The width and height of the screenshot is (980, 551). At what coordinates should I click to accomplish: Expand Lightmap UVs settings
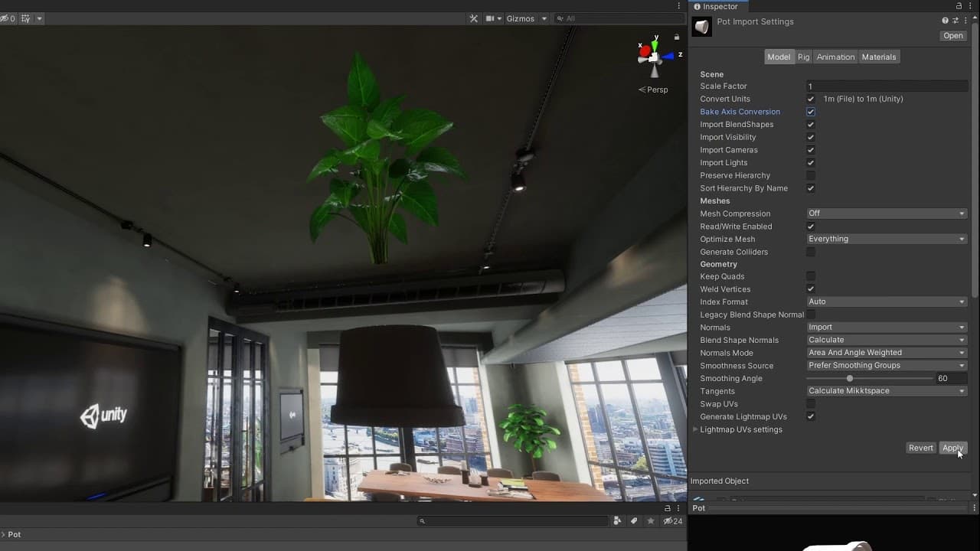pos(695,429)
